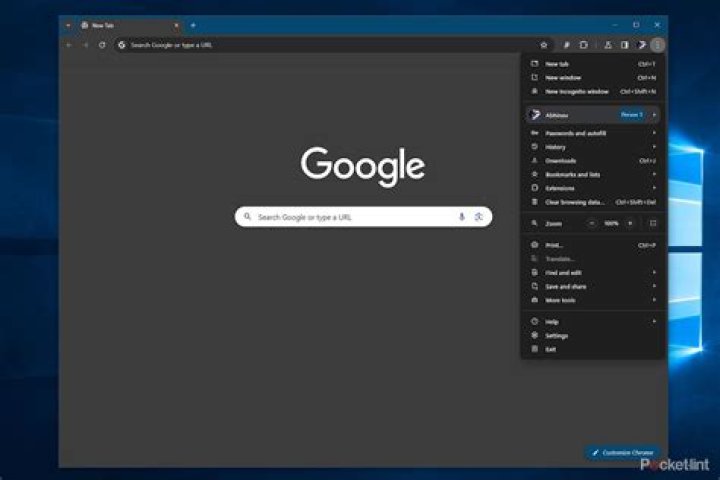
Task: Open a New Incognito window from the menu
Action: pyautogui.click(x=593, y=91)
